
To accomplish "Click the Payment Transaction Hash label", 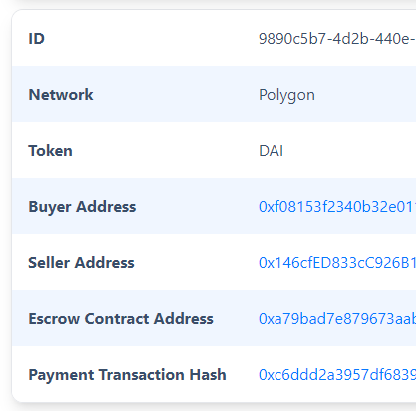I will [x=127, y=375].
